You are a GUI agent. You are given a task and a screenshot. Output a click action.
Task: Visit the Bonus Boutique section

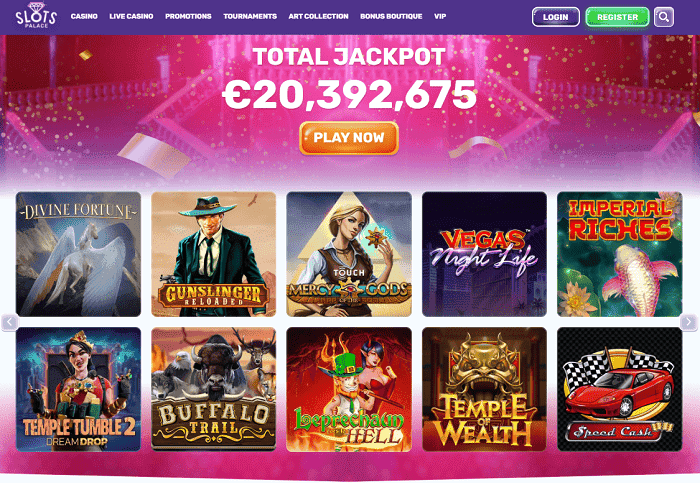(391, 17)
